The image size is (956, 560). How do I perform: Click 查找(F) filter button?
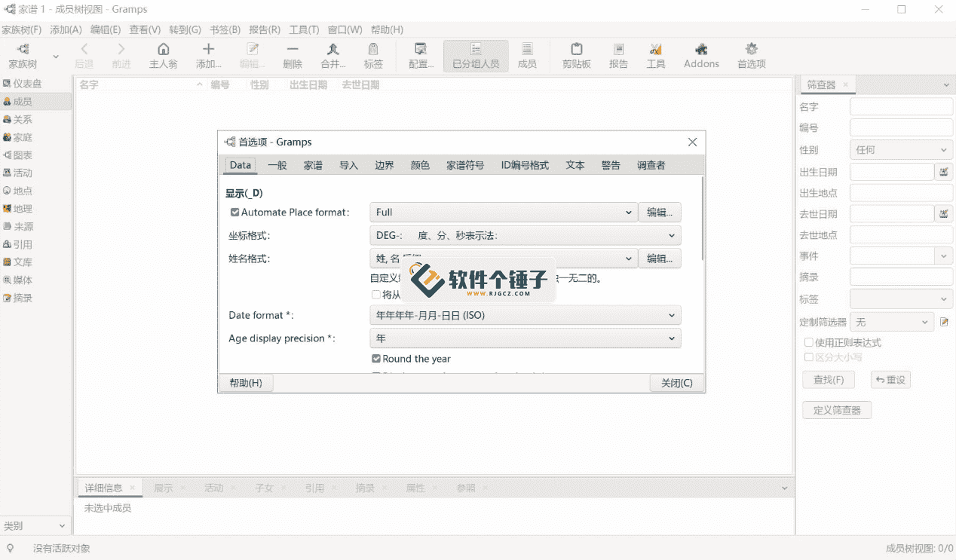click(x=829, y=379)
